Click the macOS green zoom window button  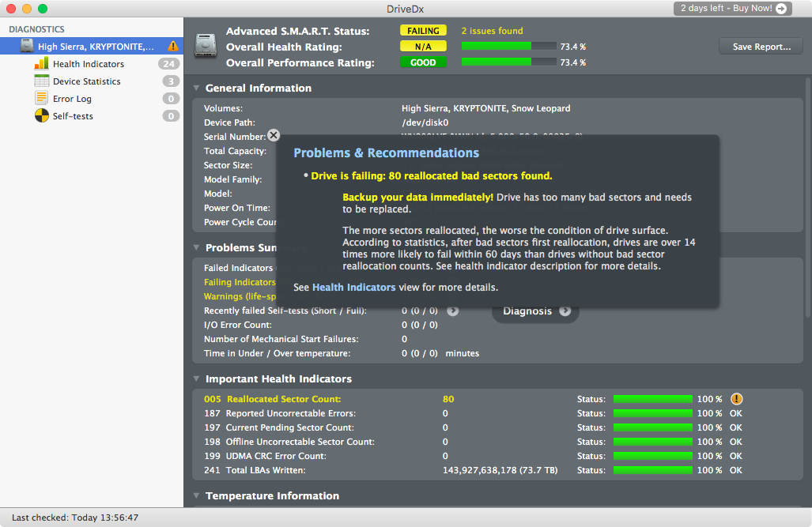pyautogui.click(x=43, y=8)
